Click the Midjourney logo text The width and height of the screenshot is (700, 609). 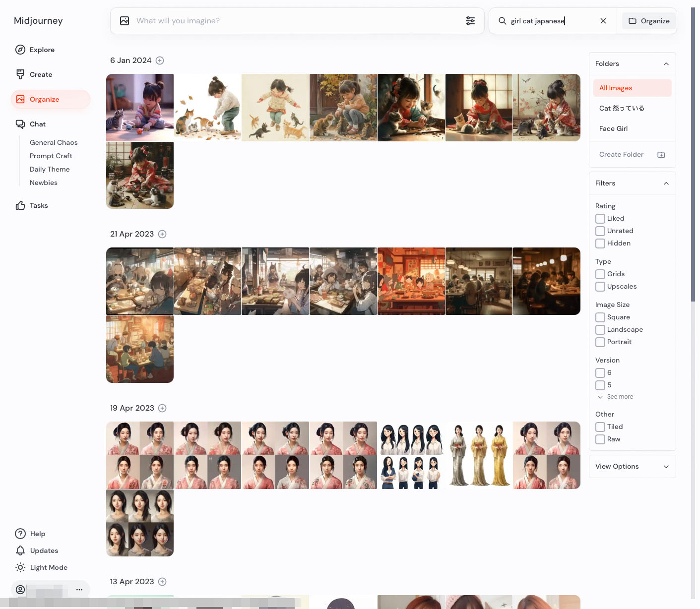[38, 21]
